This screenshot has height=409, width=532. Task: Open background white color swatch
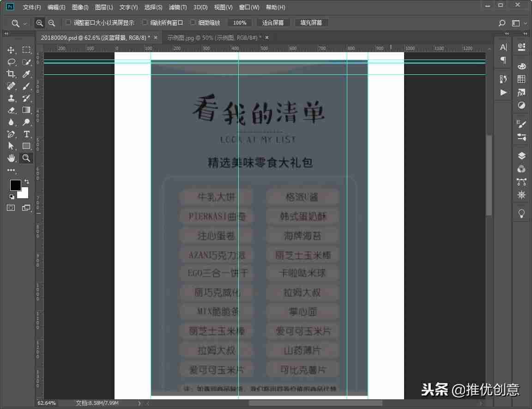pos(24,194)
